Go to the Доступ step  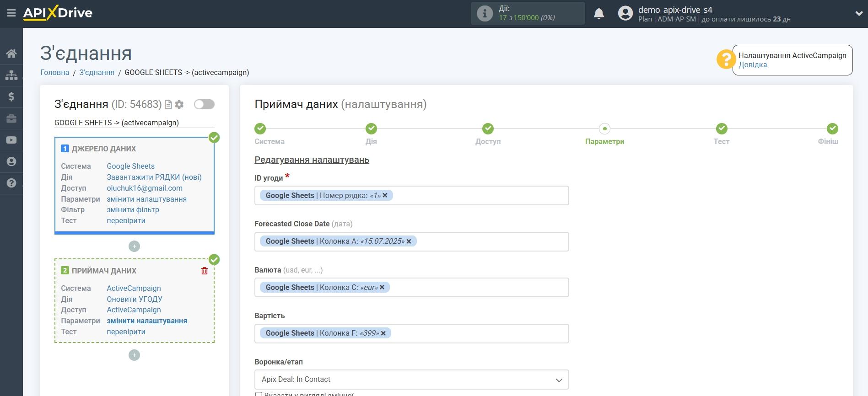click(488, 128)
